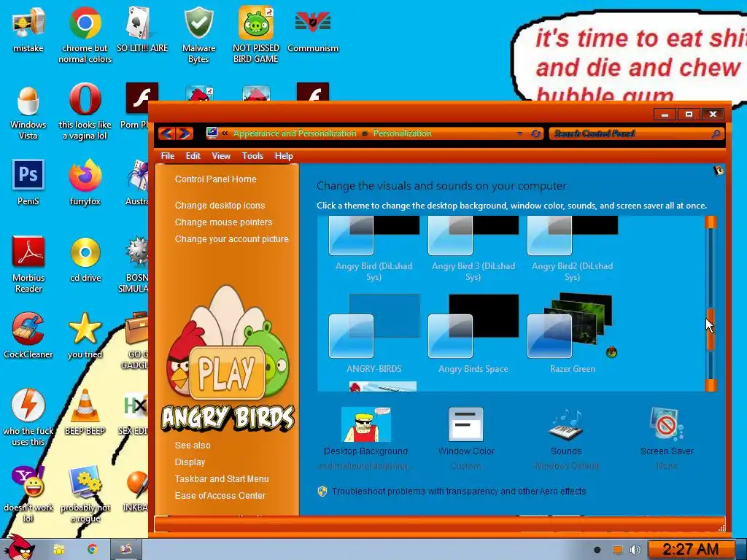Open Window Color settings
The height and width of the screenshot is (560, 747).
pos(466,438)
